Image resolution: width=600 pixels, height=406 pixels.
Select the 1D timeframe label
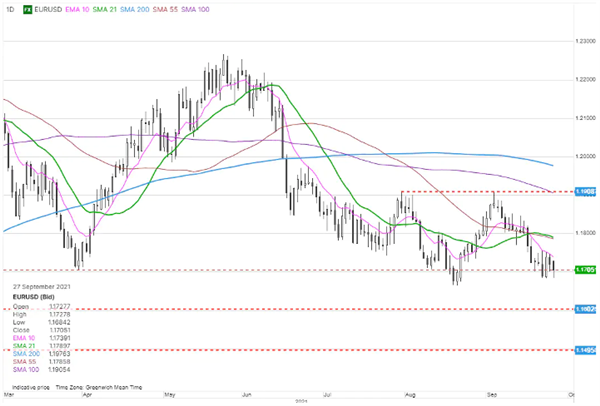(x=10, y=10)
